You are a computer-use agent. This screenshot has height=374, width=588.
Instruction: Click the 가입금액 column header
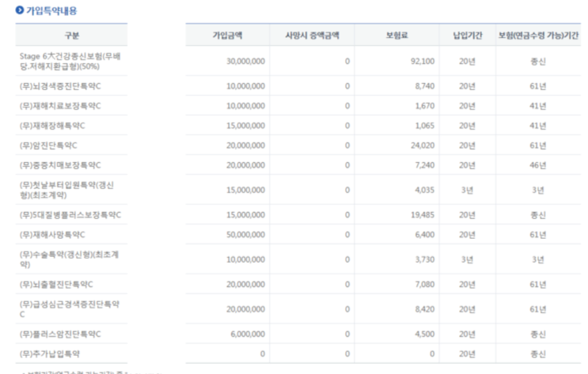pyautogui.click(x=228, y=36)
